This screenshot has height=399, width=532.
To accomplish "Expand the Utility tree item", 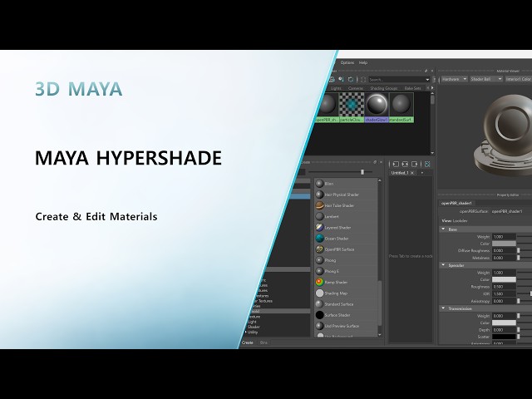I will click(x=246, y=332).
